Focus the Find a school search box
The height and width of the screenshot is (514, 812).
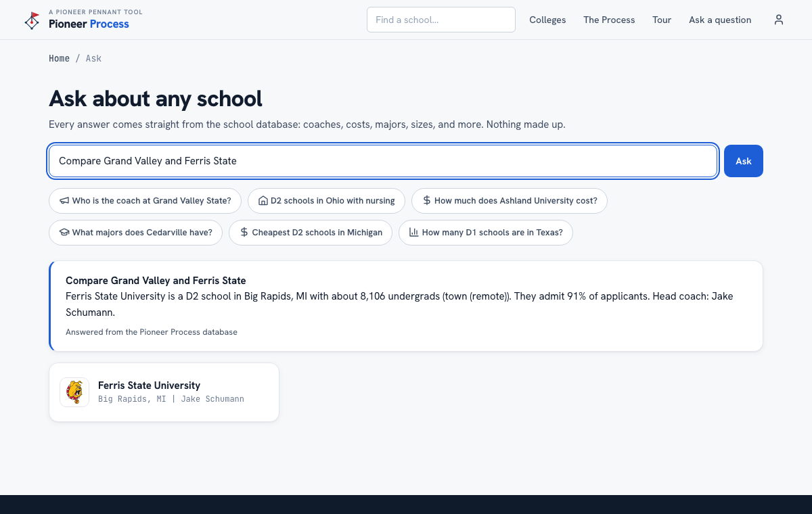pyautogui.click(x=441, y=20)
